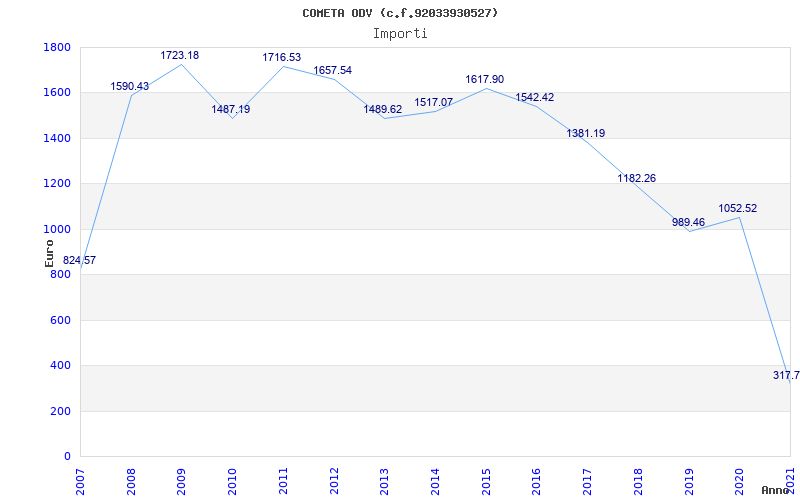The image size is (800, 500).
Task: Click the 1182.26 data label for 2018
Action: tap(637, 179)
